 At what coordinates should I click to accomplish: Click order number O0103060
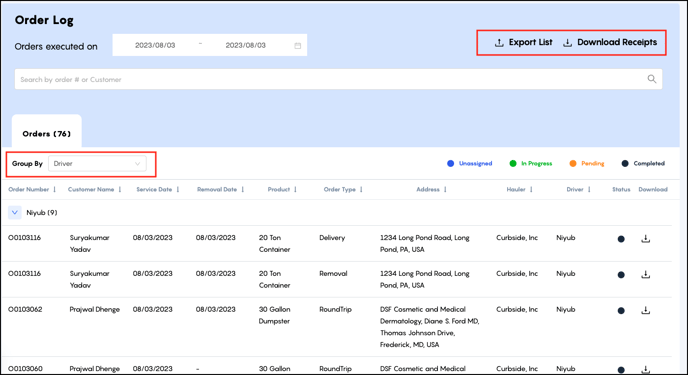tap(25, 369)
